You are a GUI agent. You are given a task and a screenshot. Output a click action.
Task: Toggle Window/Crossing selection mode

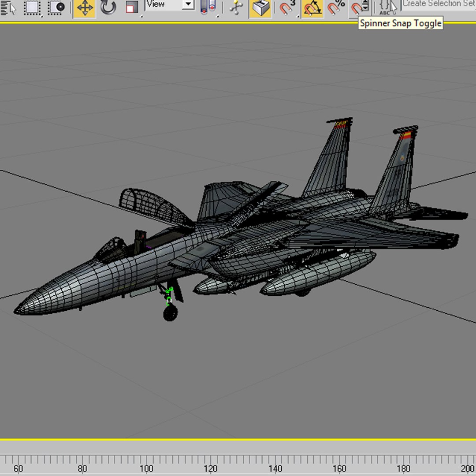(x=57, y=8)
